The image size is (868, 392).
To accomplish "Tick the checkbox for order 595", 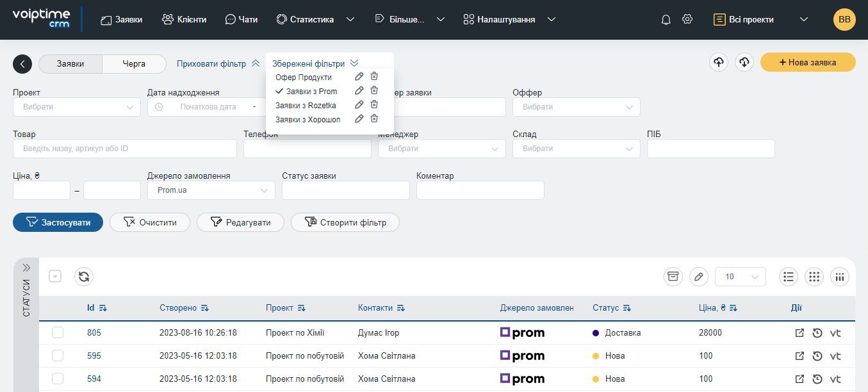I will 58,355.
